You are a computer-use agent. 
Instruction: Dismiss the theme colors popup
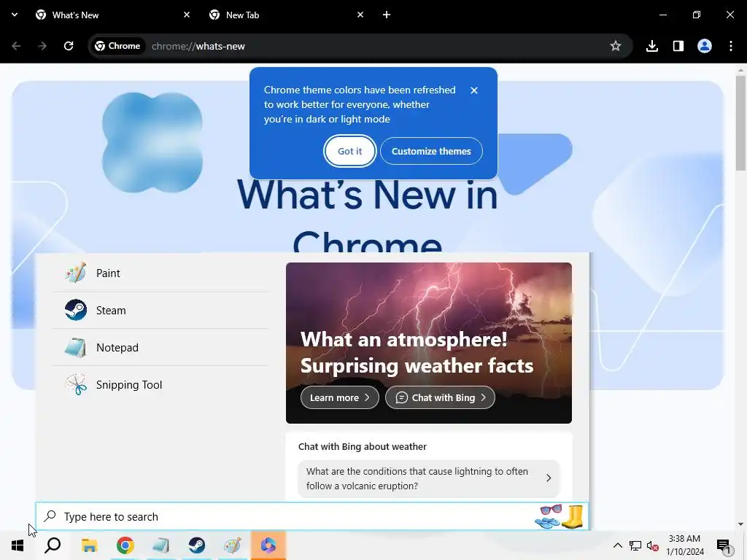[474, 90]
